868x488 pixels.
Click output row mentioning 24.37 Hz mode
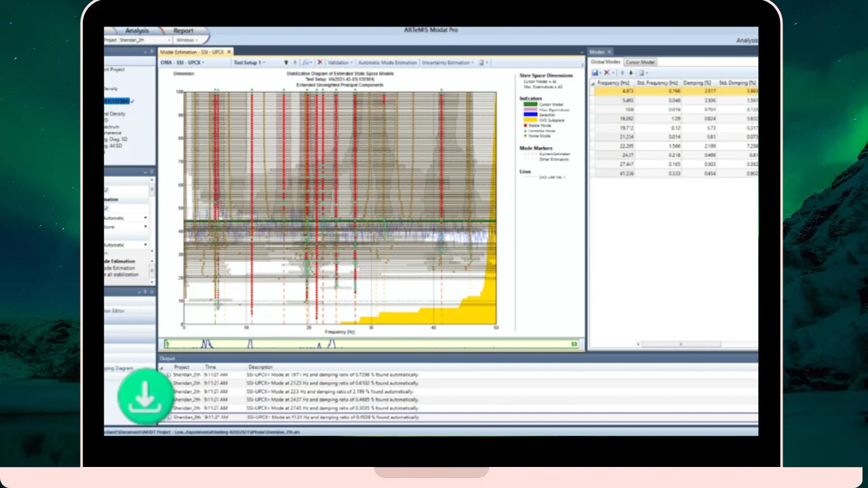(457, 400)
